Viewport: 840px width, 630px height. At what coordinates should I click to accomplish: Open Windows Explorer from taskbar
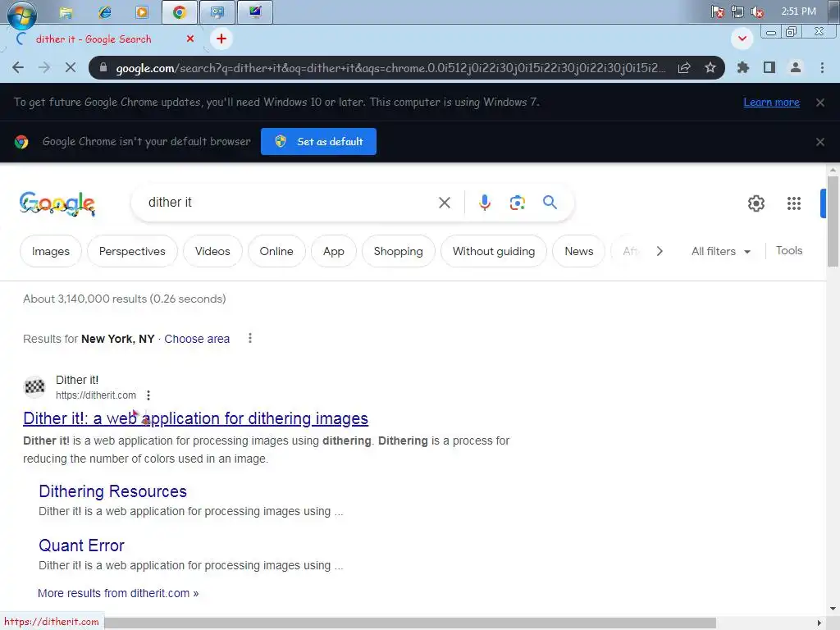coord(66,12)
